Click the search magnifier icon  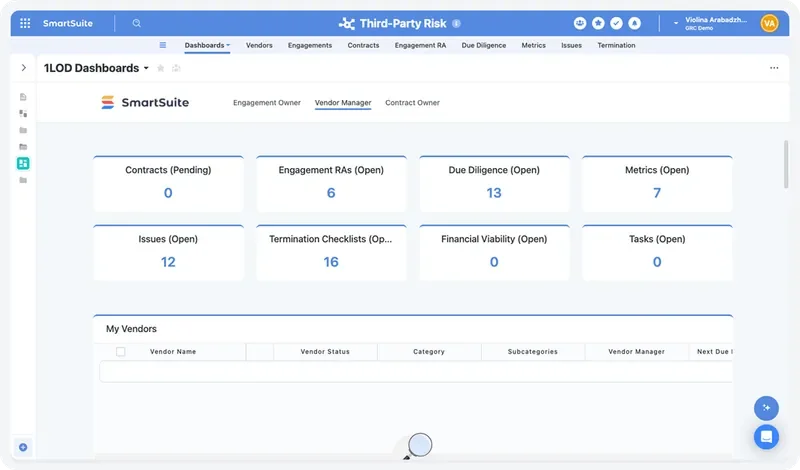136,23
